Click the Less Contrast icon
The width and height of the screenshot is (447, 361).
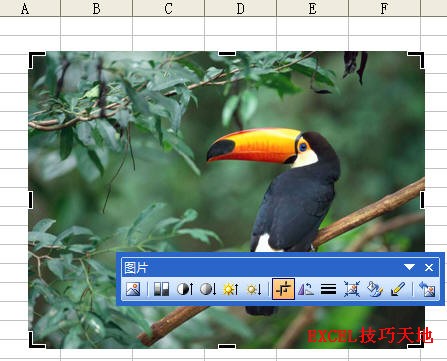click(x=208, y=289)
